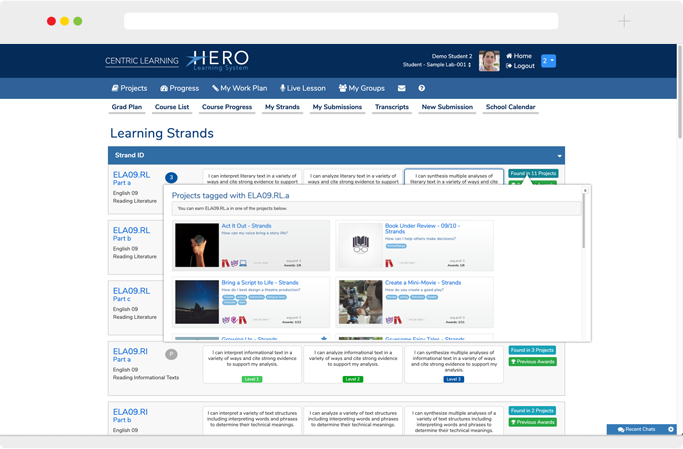Open the Recent Chats bar
The height and width of the screenshot is (449, 683).
(636, 429)
